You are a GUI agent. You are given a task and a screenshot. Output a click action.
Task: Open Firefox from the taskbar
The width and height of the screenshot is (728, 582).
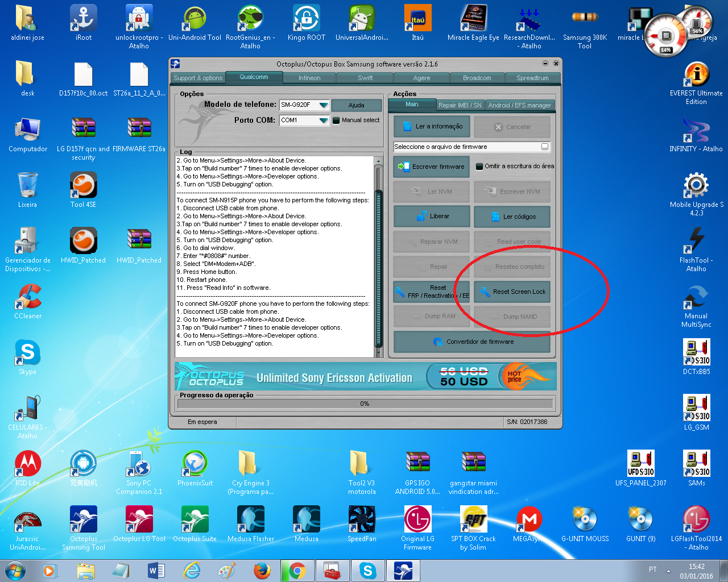262,571
